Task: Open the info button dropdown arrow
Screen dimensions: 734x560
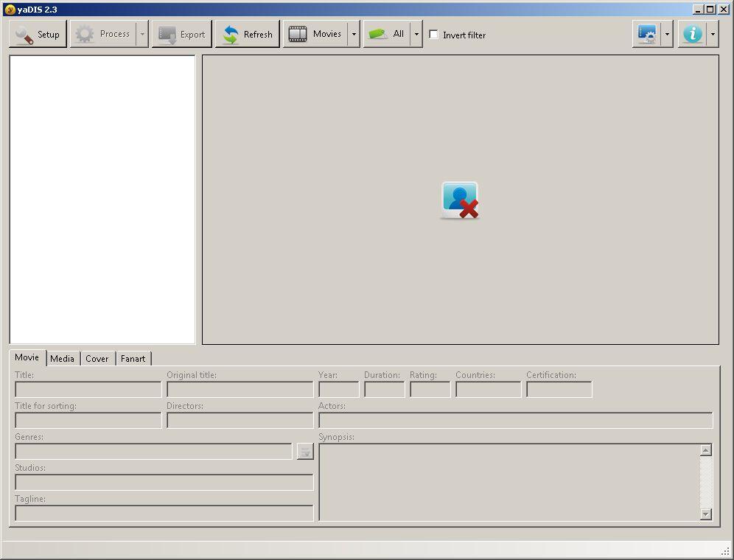Action: click(713, 33)
